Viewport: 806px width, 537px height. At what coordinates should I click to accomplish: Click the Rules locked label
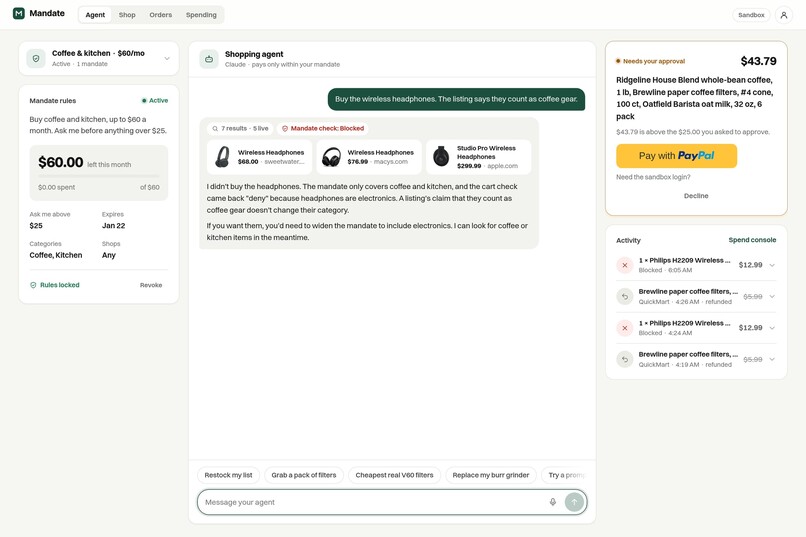(x=60, y=285)
